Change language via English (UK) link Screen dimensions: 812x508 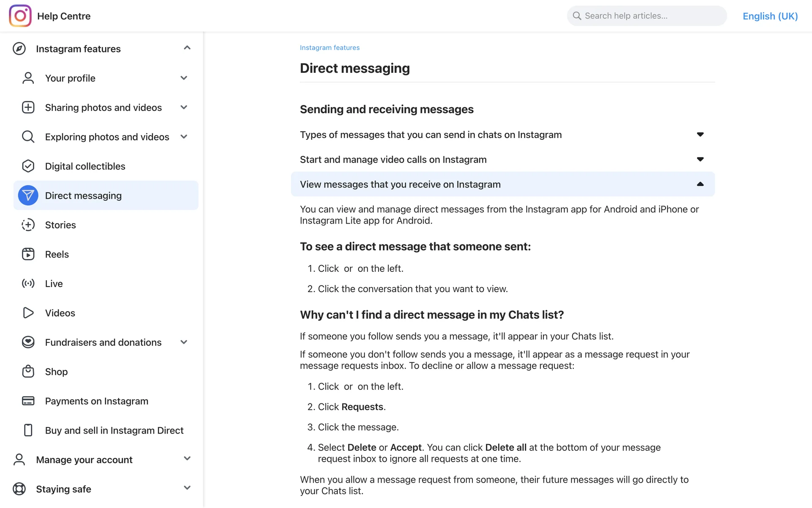[770, 16]
